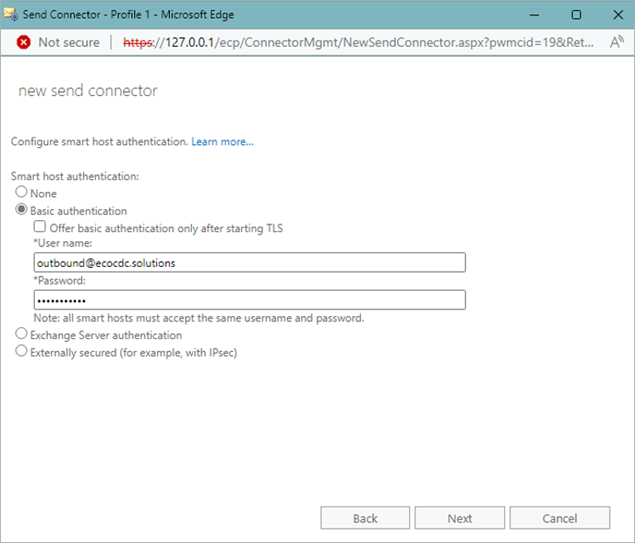This screenshot has height=543, width=635.
Task: Maximize the Send Connector window
Action: [x=576, y=14]
